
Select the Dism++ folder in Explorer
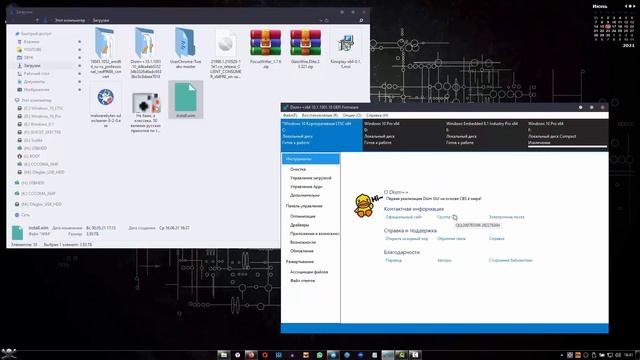click(145, 53)
